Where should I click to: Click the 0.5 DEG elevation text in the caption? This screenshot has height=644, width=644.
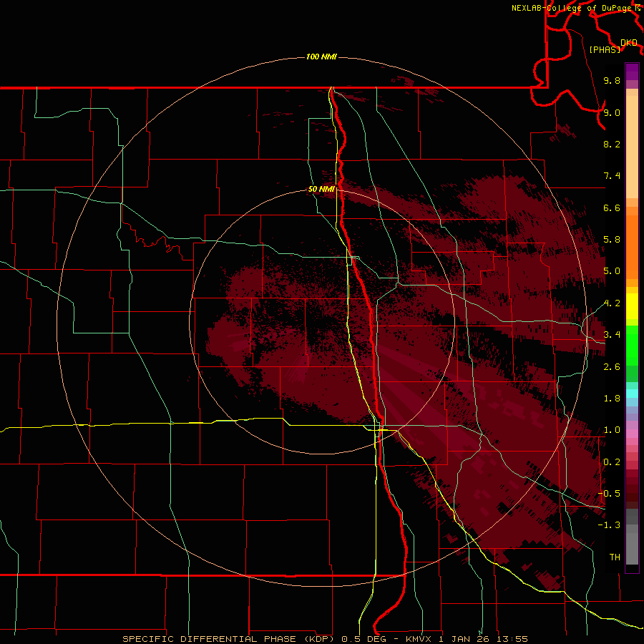click(364, 639)
